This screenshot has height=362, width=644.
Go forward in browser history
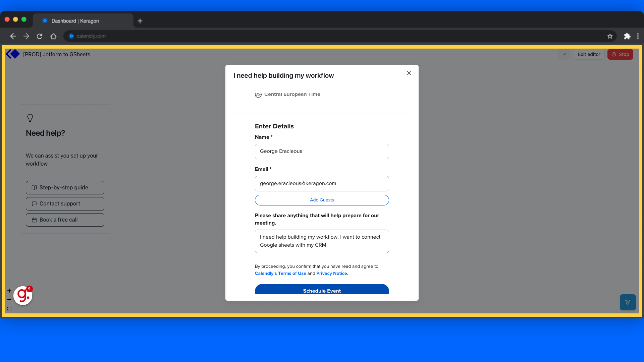tap(26, 36)
